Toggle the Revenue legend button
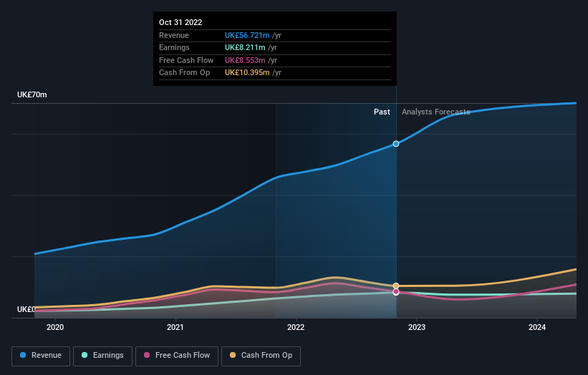Image resolution: width=588 pixels, height=375 pixels. (x=41, y=356)
